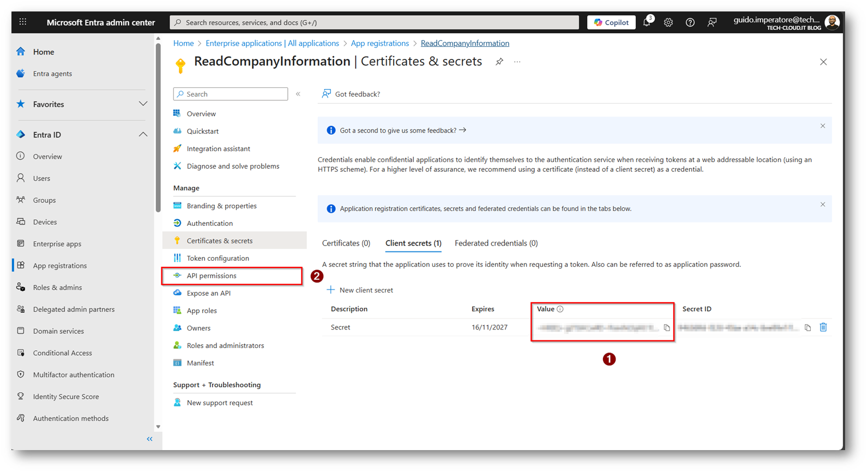The width and height of the screenshot is (868, 473).
Task: Click the resource menu Search field
Action: tap(231, 94)
